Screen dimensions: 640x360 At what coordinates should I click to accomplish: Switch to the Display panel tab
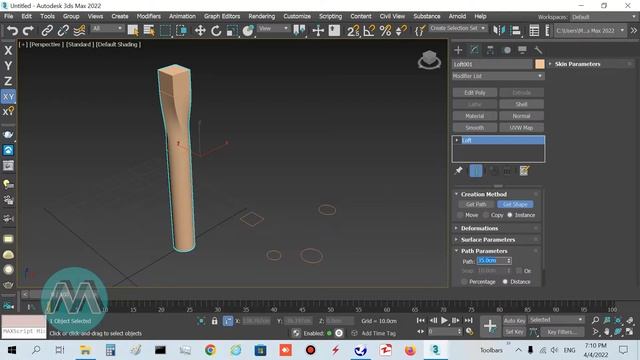pos(522,50)
